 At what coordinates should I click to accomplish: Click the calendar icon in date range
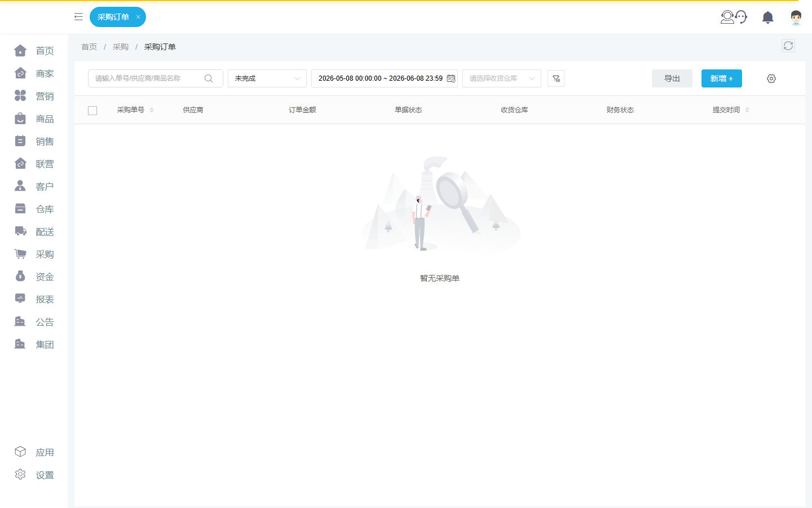point(451,78)
